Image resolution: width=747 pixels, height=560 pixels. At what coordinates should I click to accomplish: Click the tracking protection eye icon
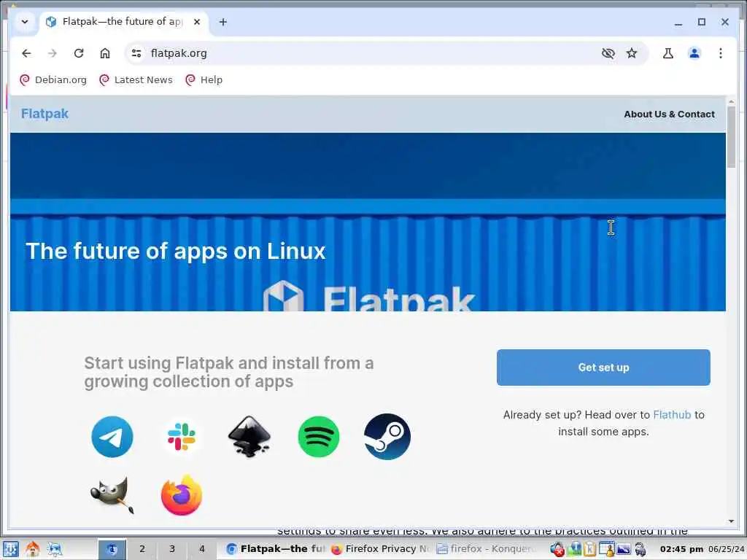[x=608, y=53]
